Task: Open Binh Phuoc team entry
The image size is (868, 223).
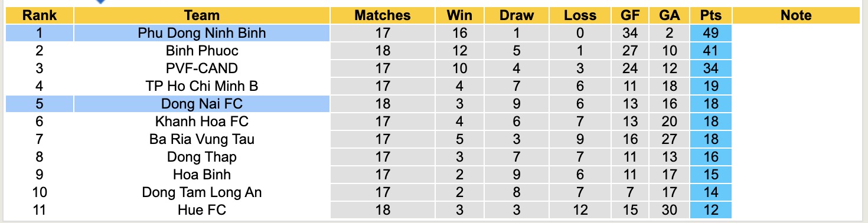Action: [x=202, y=51]
